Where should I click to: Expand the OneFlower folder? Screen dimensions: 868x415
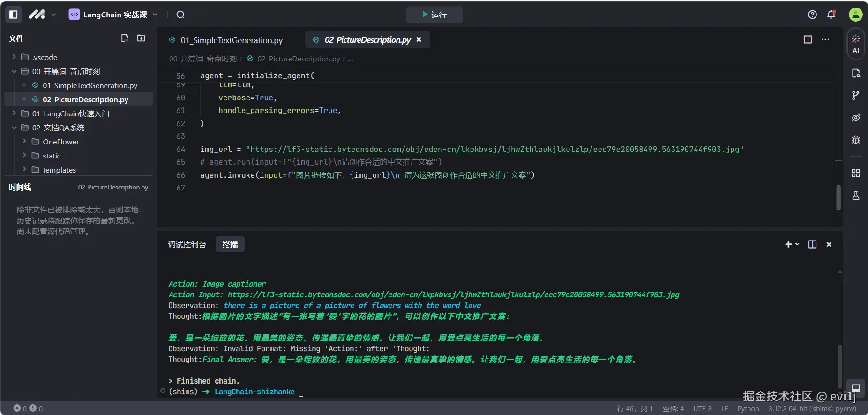[60, 142]
